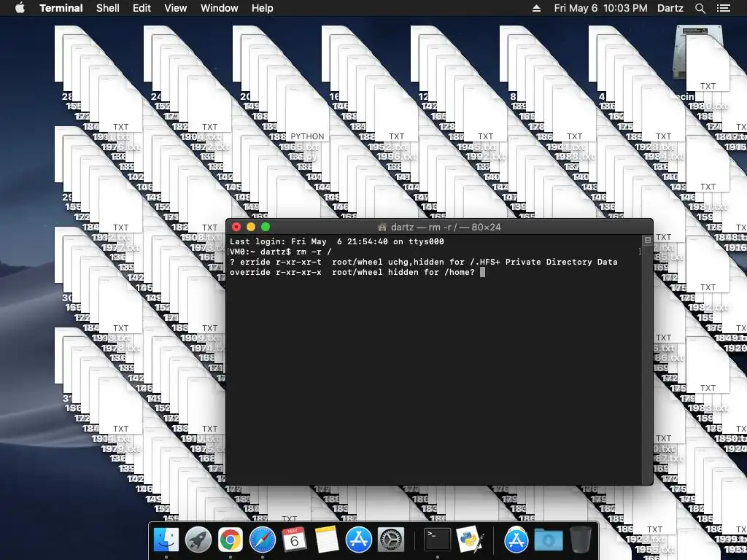Screen dimensions: 747x560
Task: Click the Terminal icon in Dock
Action: pyautogui.click(x=438, y=540)
